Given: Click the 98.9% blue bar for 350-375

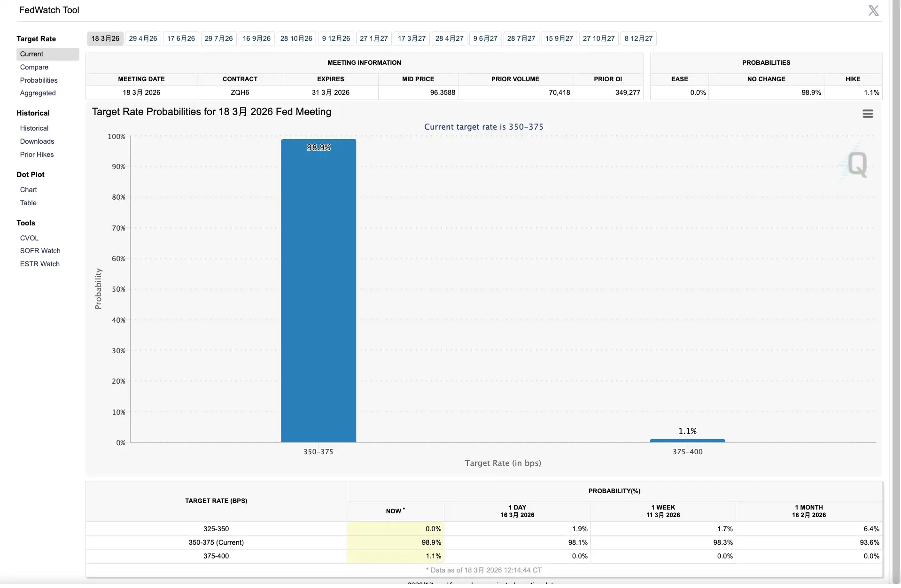Looking at the screenshot, I should pyautogui.click(x=318, y=291).
